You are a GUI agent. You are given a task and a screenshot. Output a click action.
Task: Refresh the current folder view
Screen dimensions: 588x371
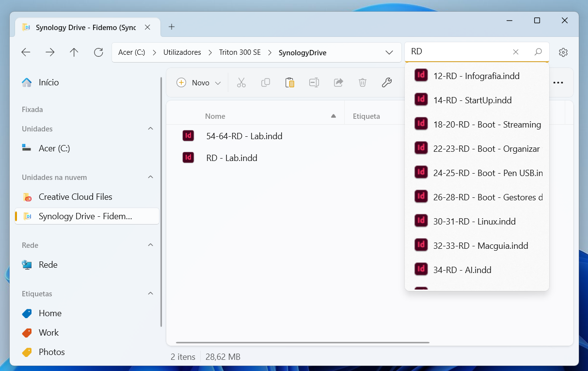(x=98, y=52)
